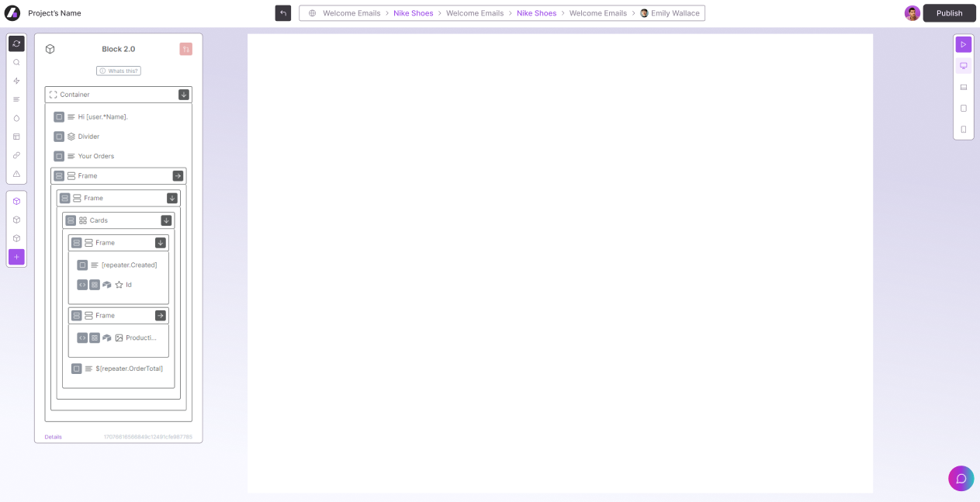Screen dimensions: 980x502
Task: Expand the first Frame with its right arrow
Action: (x=178, y=176)
